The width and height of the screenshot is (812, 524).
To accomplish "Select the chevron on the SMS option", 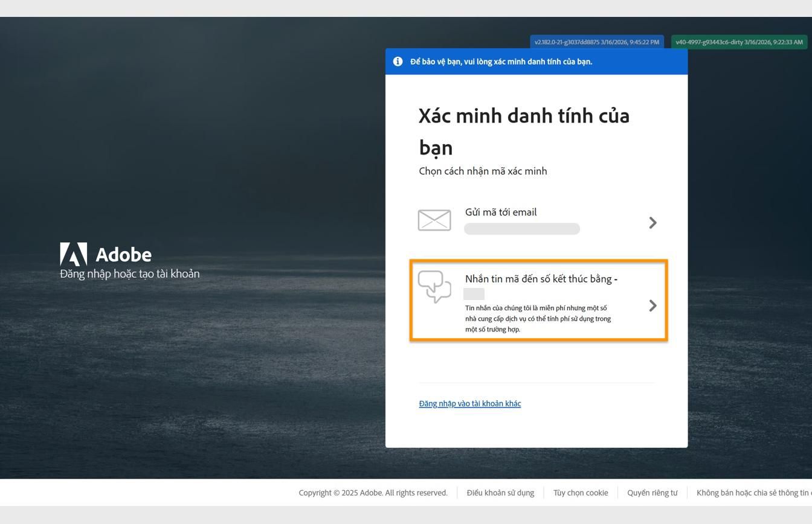I will point(652,305).
